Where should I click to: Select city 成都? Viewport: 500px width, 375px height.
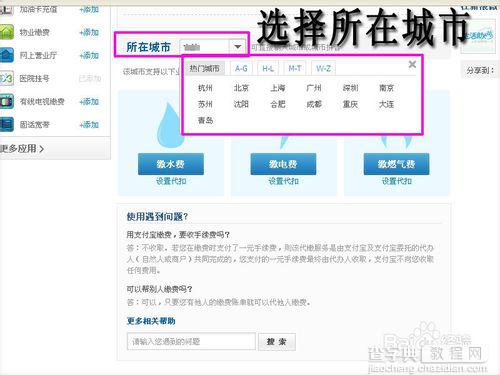[x=314, y=104]
